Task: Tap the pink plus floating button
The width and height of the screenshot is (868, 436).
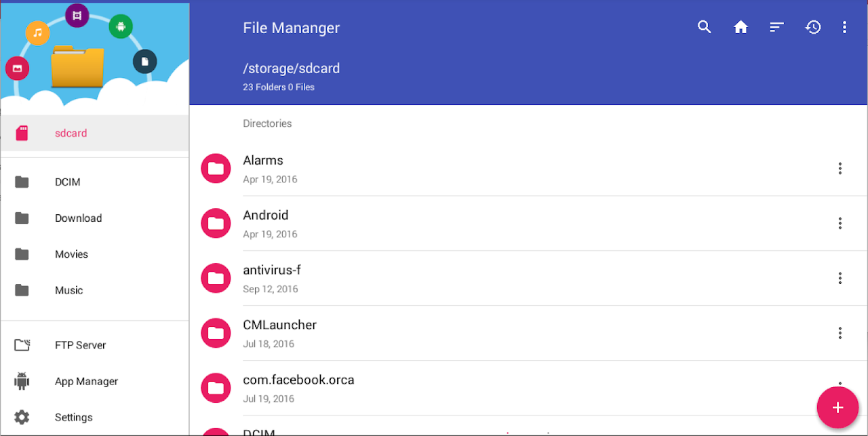Action: (837, 408)
